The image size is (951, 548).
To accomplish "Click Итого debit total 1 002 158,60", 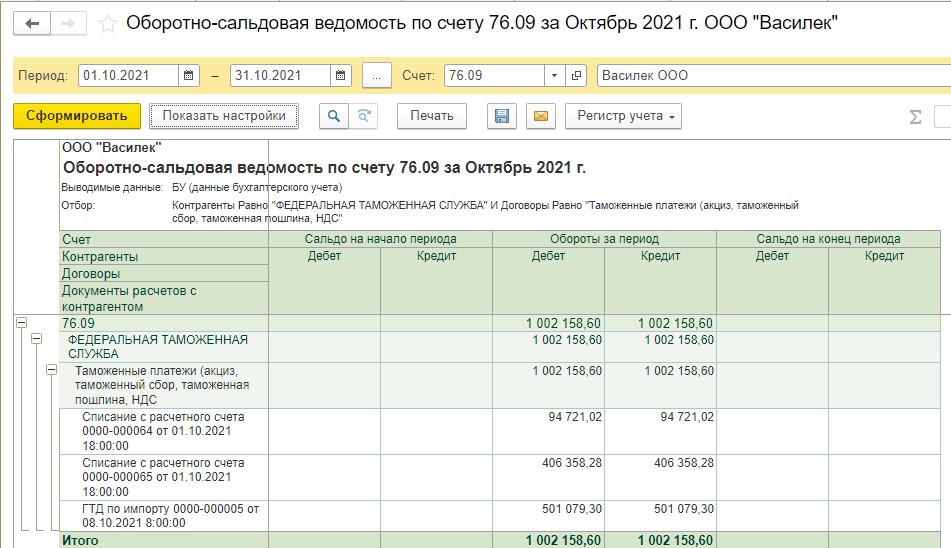I will (x=548, y=540).
